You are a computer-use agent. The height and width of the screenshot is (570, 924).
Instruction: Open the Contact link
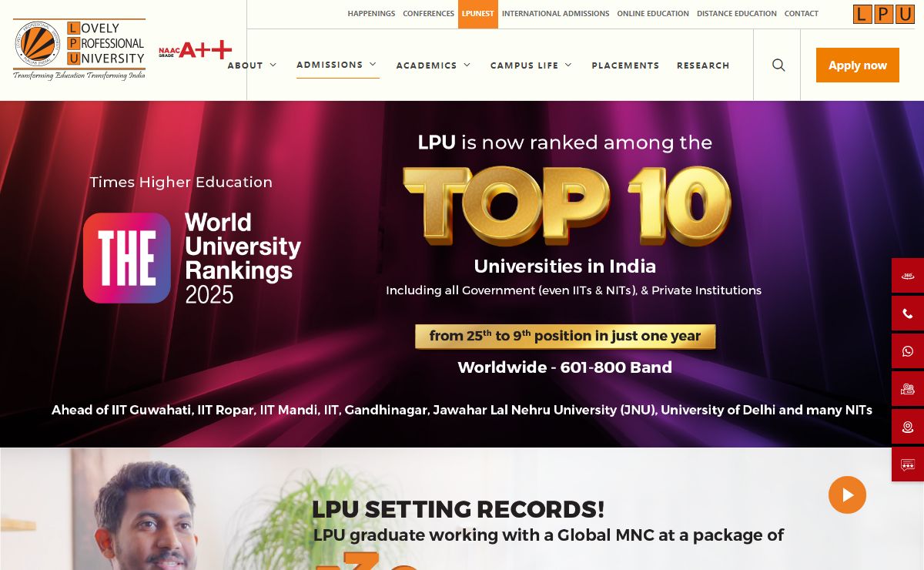[802, 14]
